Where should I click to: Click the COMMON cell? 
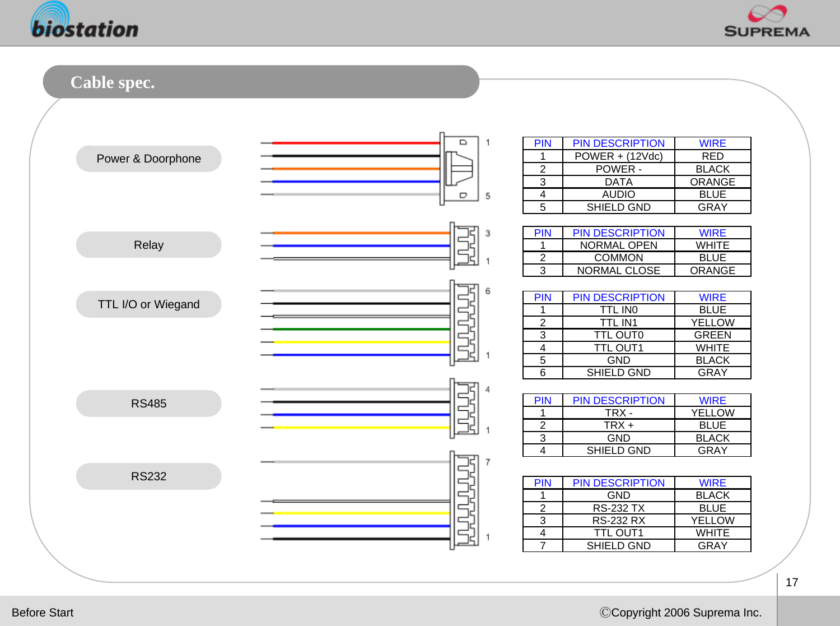(x=619, y=258)
